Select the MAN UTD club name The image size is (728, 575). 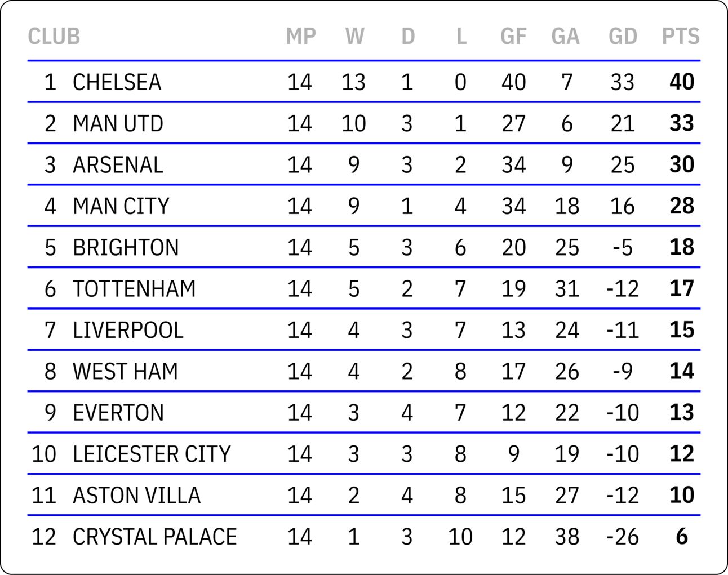click(118, 123)
